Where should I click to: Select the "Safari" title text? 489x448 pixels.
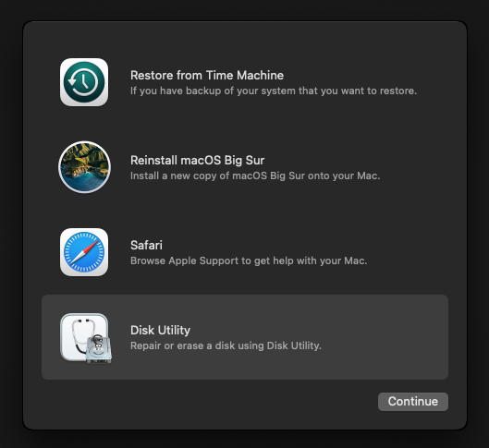[146, 245]
